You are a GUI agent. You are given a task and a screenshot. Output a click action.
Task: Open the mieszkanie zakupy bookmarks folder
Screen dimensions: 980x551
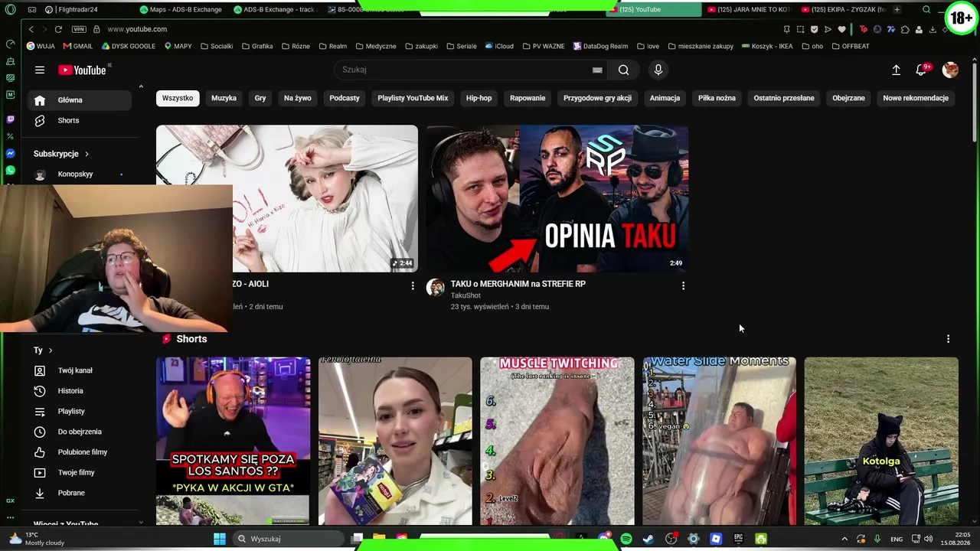click(x=701, y=46)
